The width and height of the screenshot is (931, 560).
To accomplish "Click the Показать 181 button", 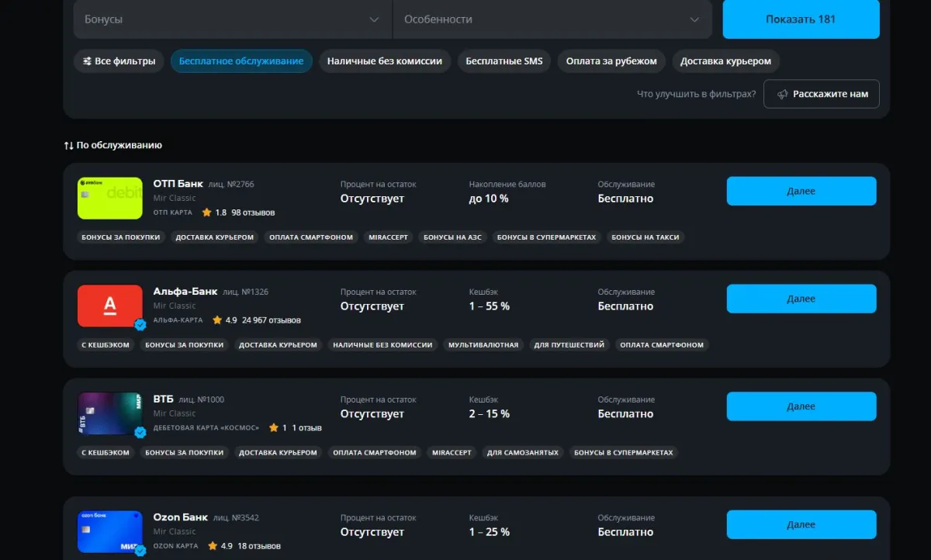I will [x=801, y=19].
